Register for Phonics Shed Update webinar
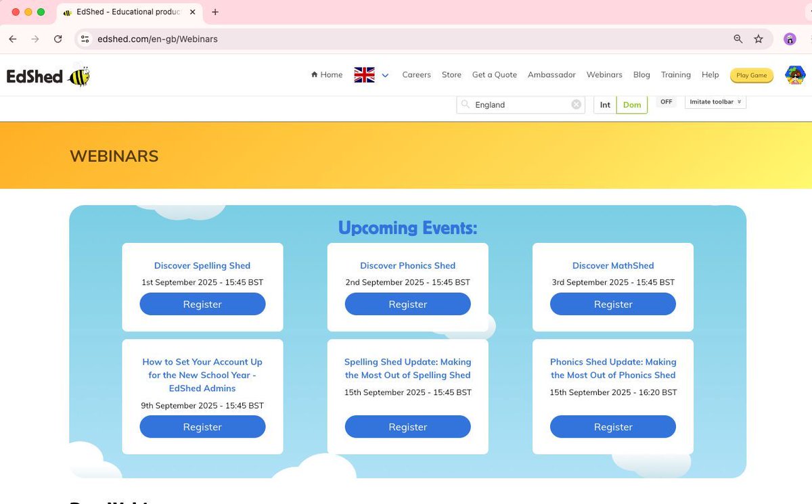 tap(613, 427)
